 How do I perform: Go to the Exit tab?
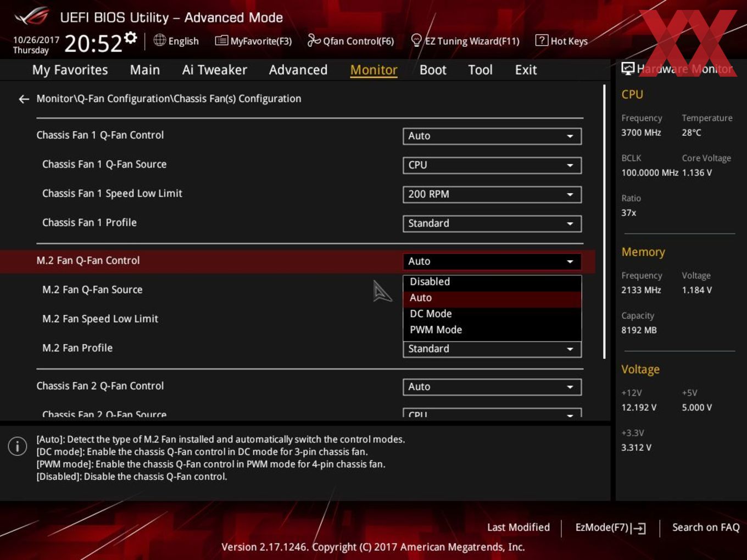526,70
